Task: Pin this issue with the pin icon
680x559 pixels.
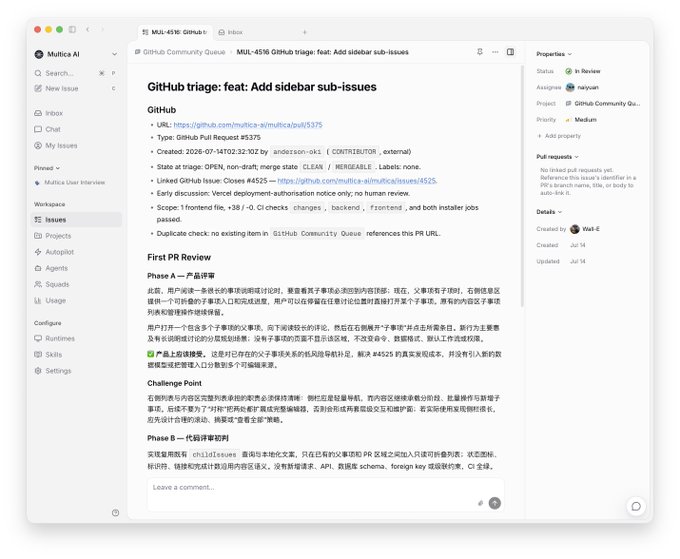Action: [480, 52]
